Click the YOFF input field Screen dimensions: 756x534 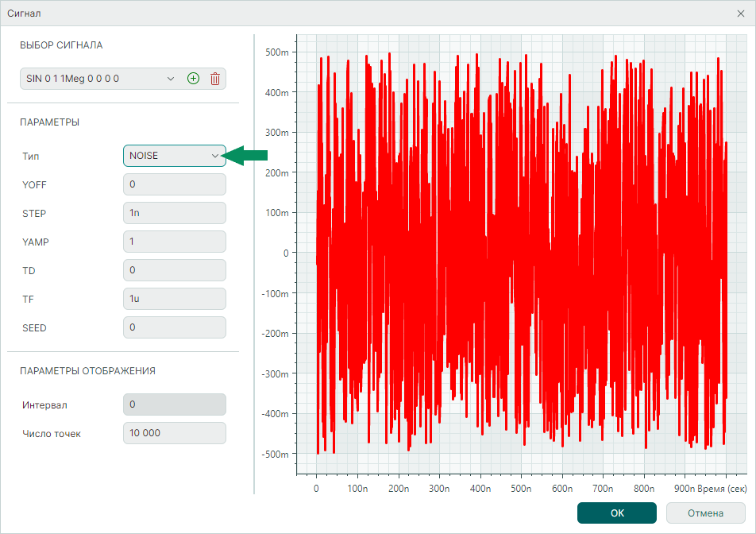pyautogui.click(x=175, y=184)
